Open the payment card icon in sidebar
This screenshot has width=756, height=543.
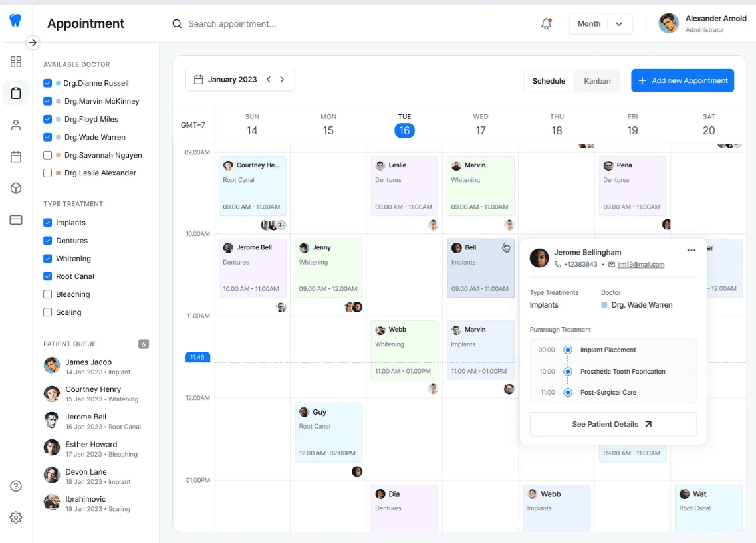pos(16,220)
